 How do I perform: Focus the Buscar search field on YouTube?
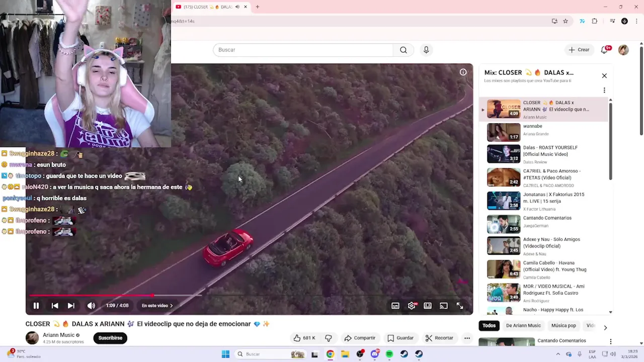click(x=303, y=50)
